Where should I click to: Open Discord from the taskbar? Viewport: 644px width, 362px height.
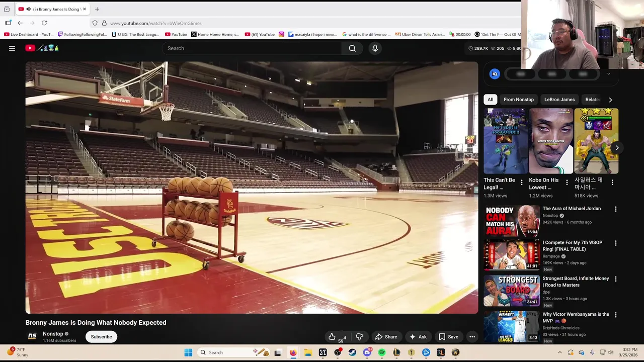367,352
